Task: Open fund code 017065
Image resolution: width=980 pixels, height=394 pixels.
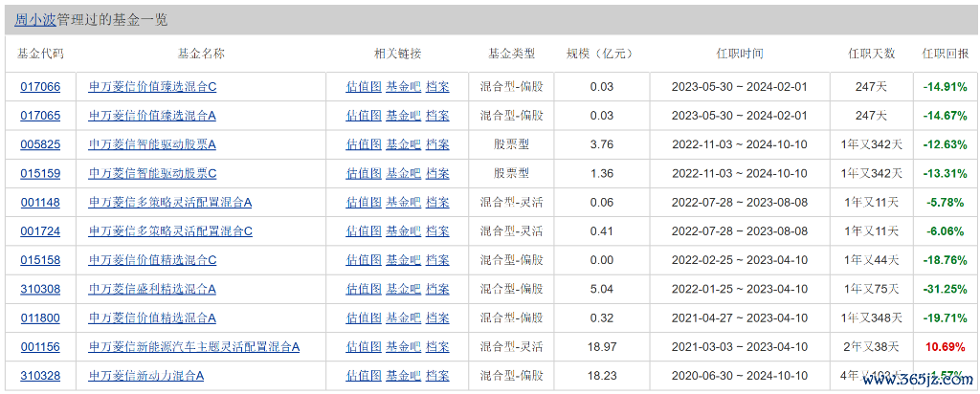Action: click(40, 116)
